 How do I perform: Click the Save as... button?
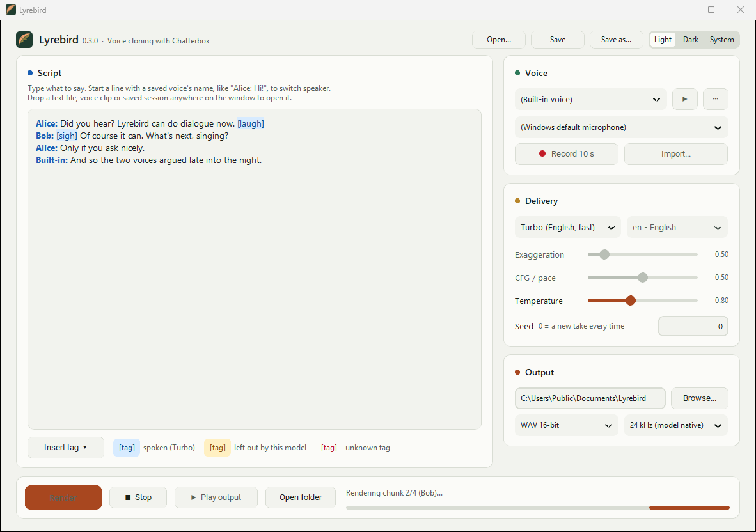click(x=616, y=40)
